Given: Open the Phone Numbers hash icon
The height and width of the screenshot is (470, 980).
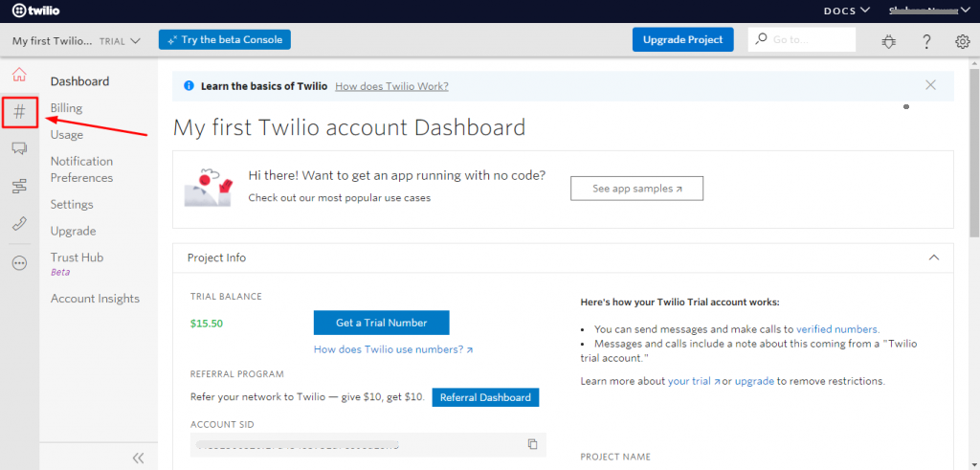Looking at the screenshot, I should [19, 112].
